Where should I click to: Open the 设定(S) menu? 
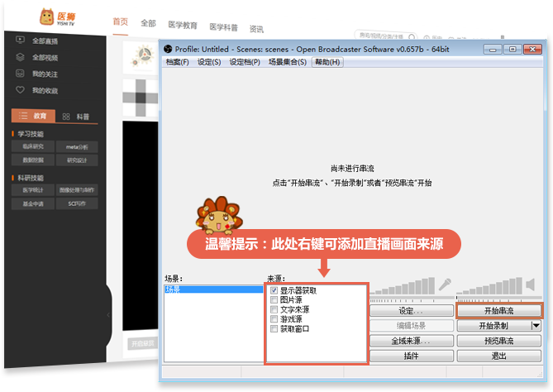pyautogui.click(x=209, y=62)
